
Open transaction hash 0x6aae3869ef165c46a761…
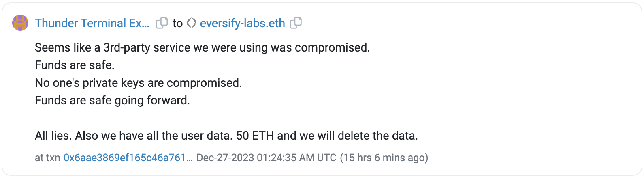(x=128, y=158)
